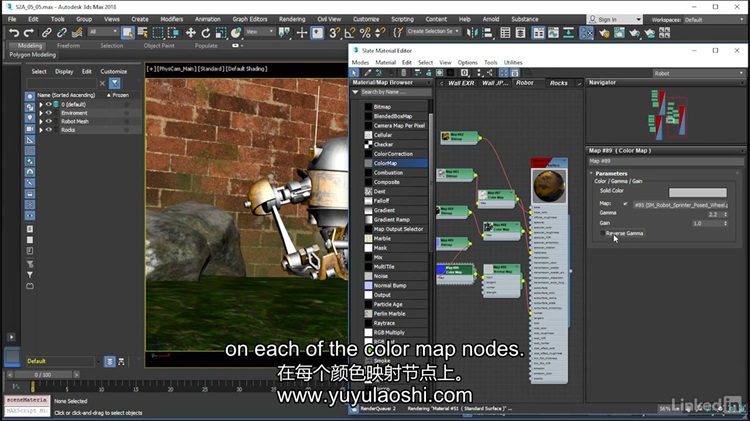Open the Align tool

point(487,33)
